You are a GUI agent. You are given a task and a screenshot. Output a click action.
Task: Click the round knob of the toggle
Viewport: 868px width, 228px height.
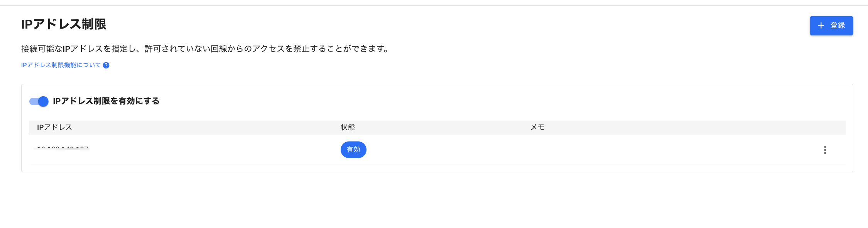(x=43, y=101)
